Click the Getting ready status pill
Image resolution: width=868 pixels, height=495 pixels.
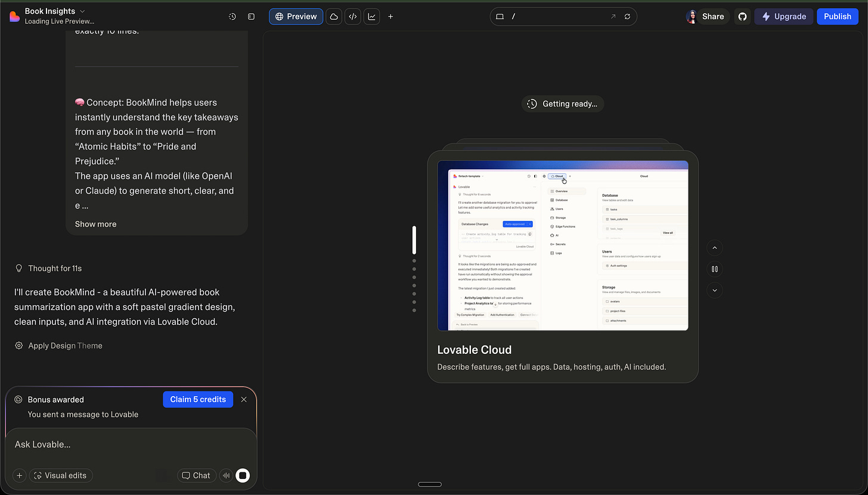click(x=563, y=104)
